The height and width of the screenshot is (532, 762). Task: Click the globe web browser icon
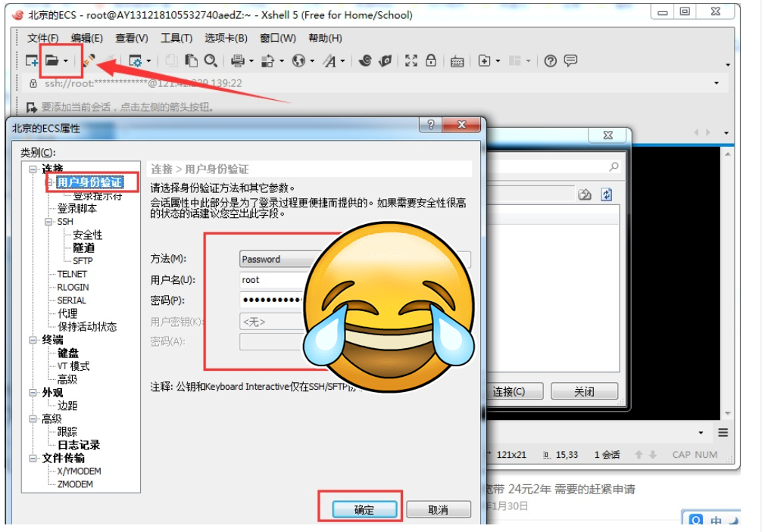pos(299,61)
